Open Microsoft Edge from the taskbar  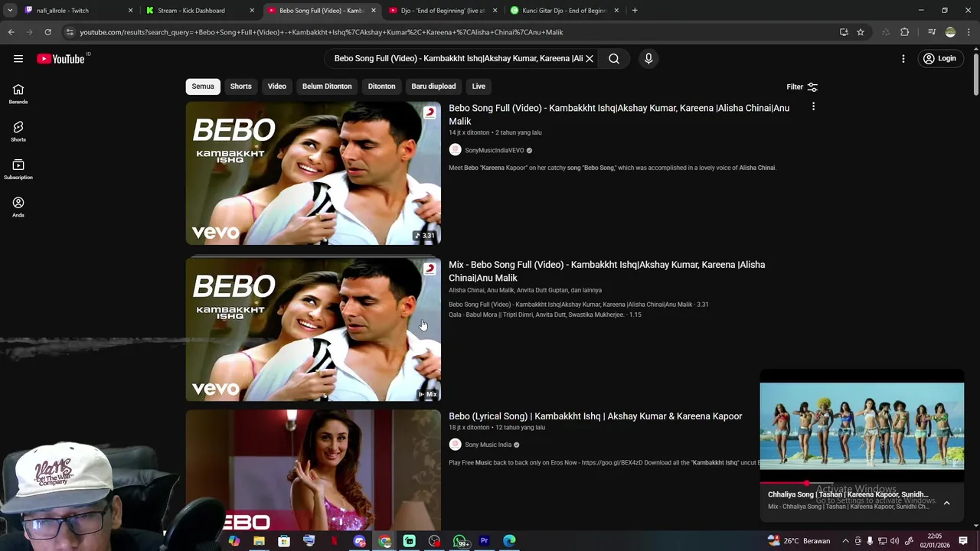[509, 541]
